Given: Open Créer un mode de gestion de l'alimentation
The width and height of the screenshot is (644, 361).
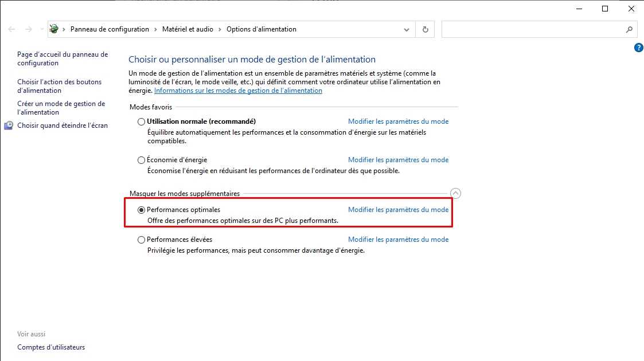Looking at the screenshot, I should tap(61, 108).
